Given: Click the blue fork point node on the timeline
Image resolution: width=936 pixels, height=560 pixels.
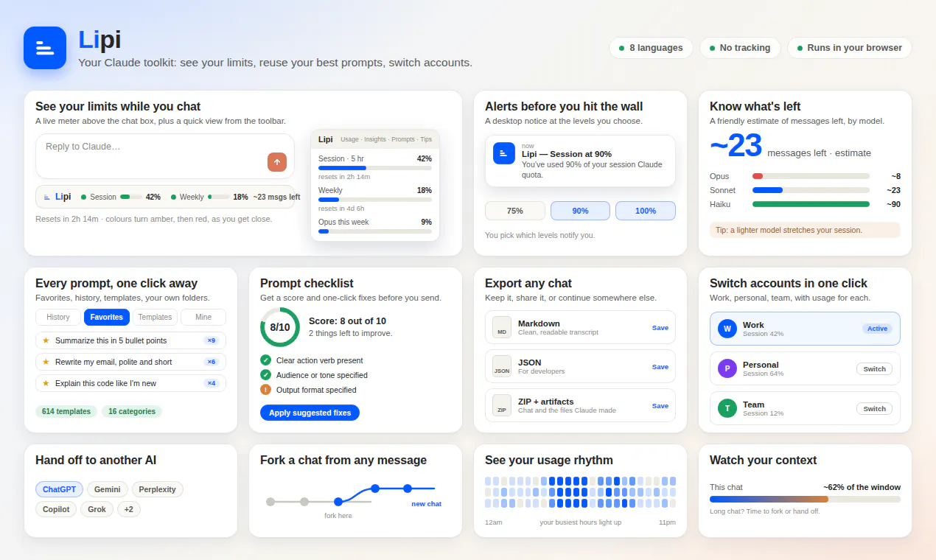Looking at the screenshot, I should (338, 502).
